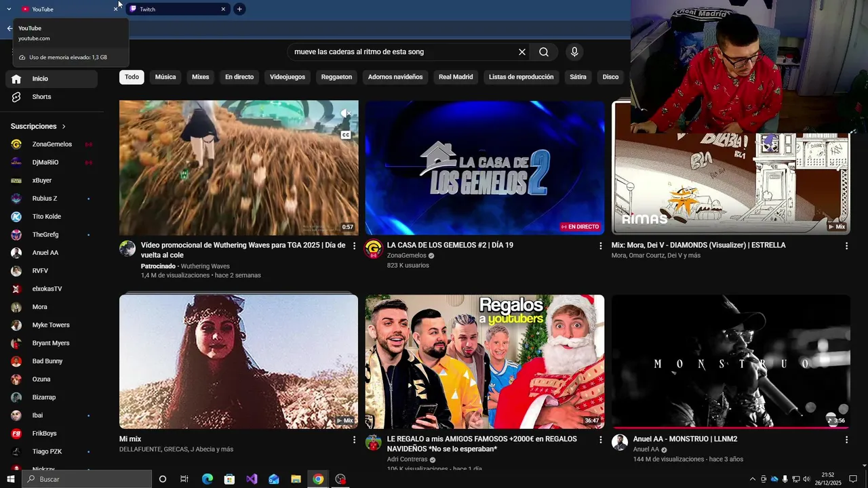Go to Inicio in sidebar
868x488 pixels.
(52, 79)
